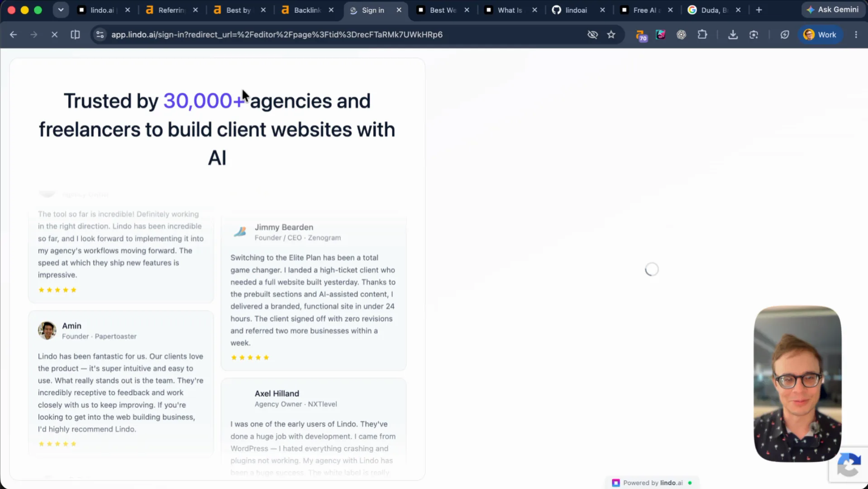Open Chrome three-dot menu

(856, 34)
